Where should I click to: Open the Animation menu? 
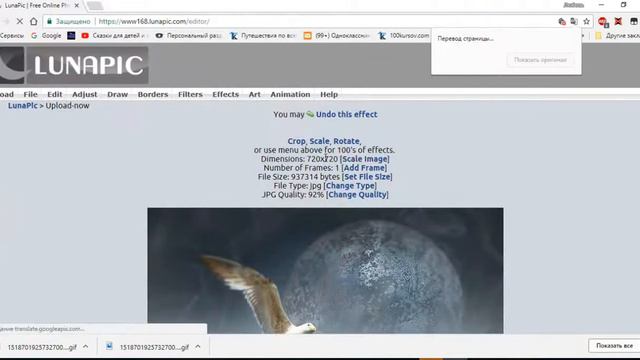[290, 94]
